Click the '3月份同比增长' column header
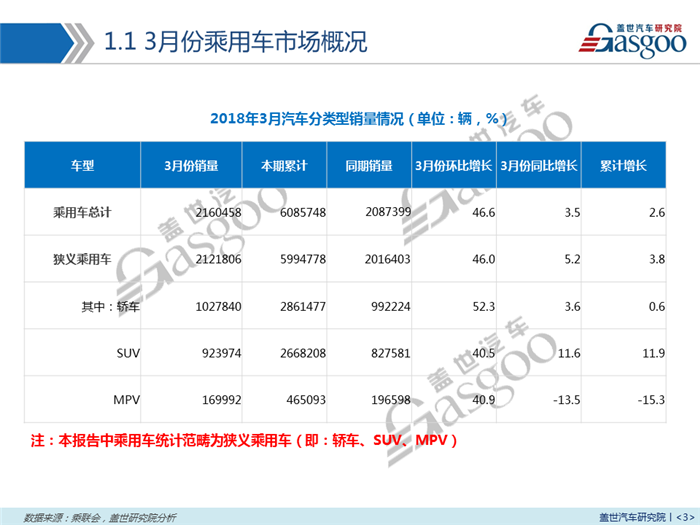 click(x=539, y=166)
